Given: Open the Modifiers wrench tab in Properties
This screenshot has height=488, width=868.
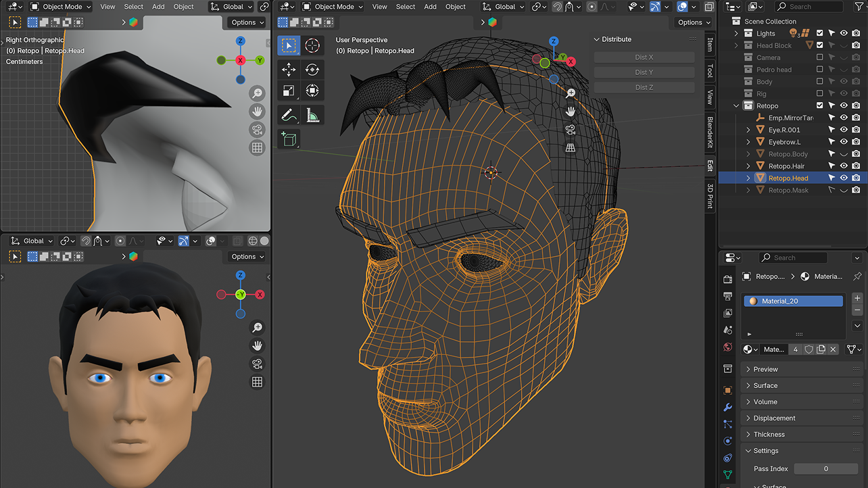Looking at the screenshot, I should [727, 408].
